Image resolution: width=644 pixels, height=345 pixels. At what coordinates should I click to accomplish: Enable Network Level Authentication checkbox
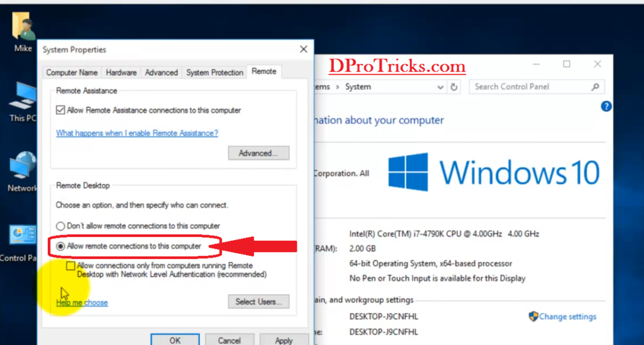tap(70, 266)
